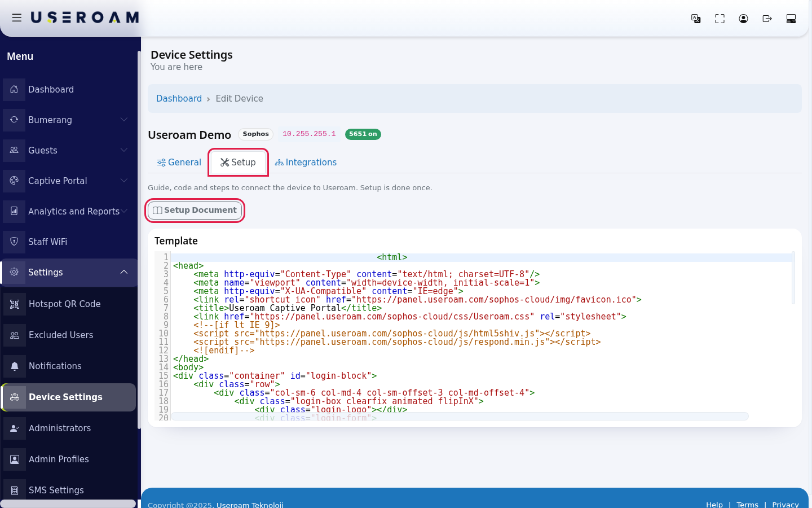Open the Terms footer link
The height and width of the screenshot is (508, 812).
[x=748, y=505]
